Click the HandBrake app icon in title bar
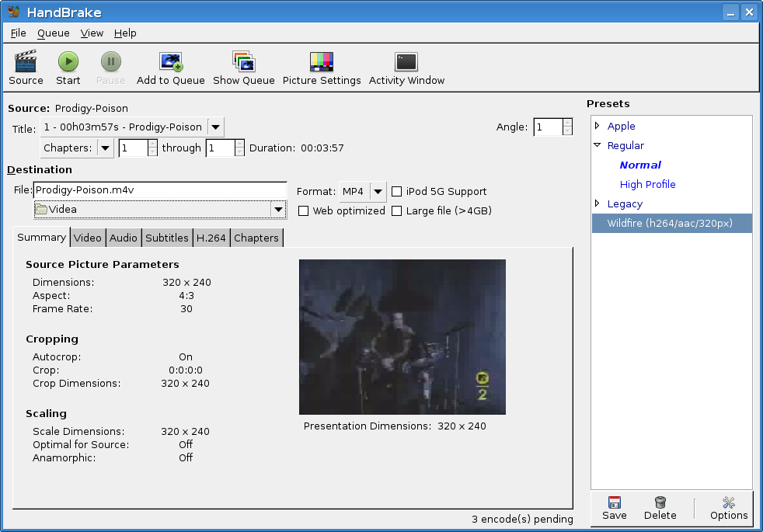The height and width of the screenshot is (532, 763). [x=14, y=12]
